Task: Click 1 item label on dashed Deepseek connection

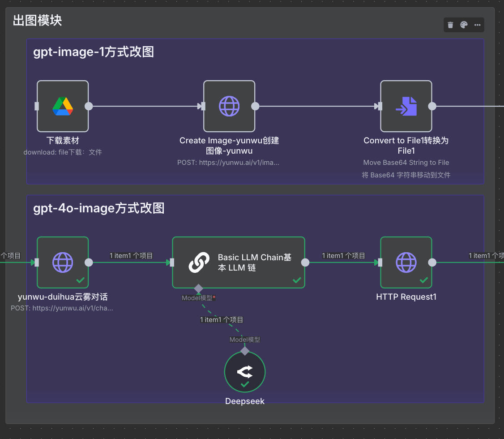Action: pos(222,320)
